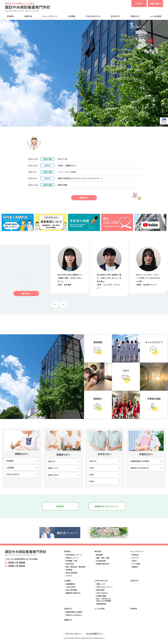Screen dimensions: 168x644
Task: Click the お問い合わせ button in the header
Action: [x=155, y=4]
